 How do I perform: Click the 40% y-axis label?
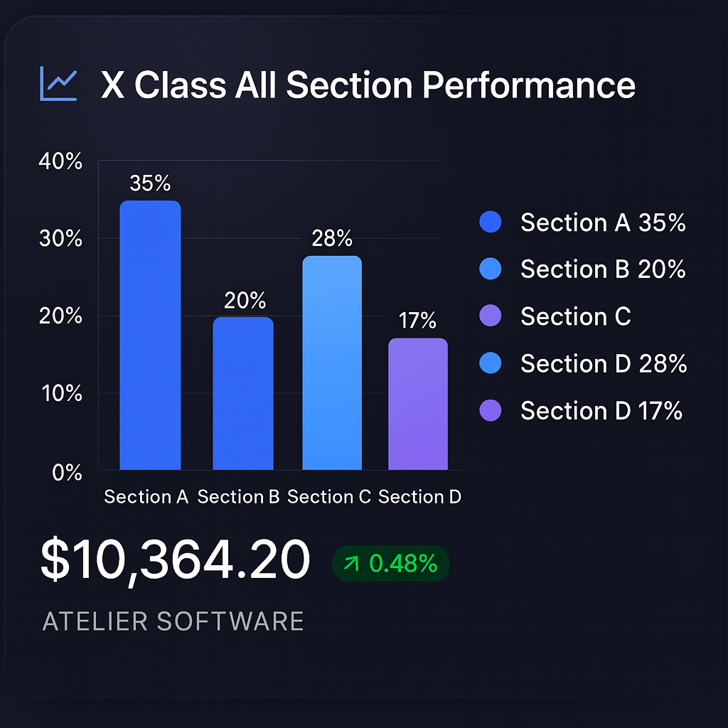[x=60, y=161]
